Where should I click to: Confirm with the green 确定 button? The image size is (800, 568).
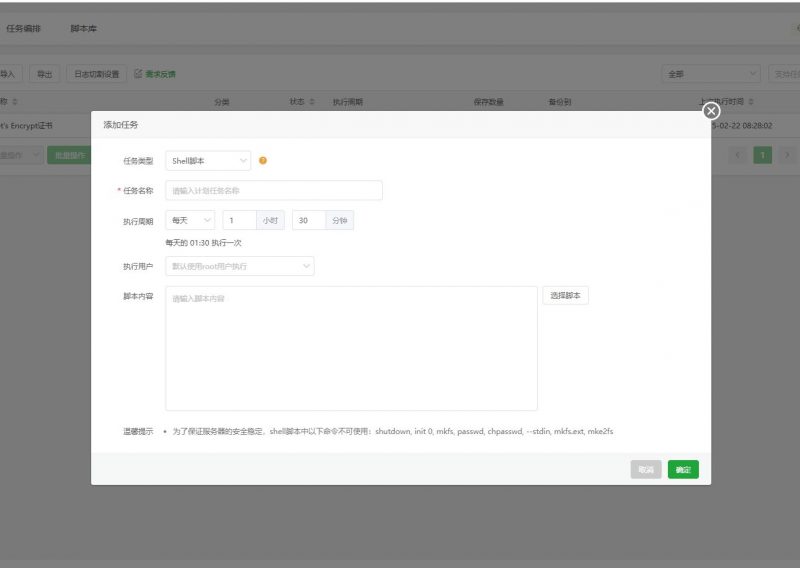(x=683, y=469)
